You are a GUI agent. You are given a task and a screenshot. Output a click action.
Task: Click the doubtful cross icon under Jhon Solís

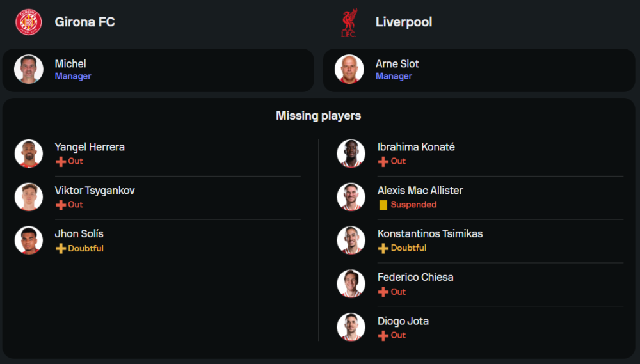click(61, 249)
